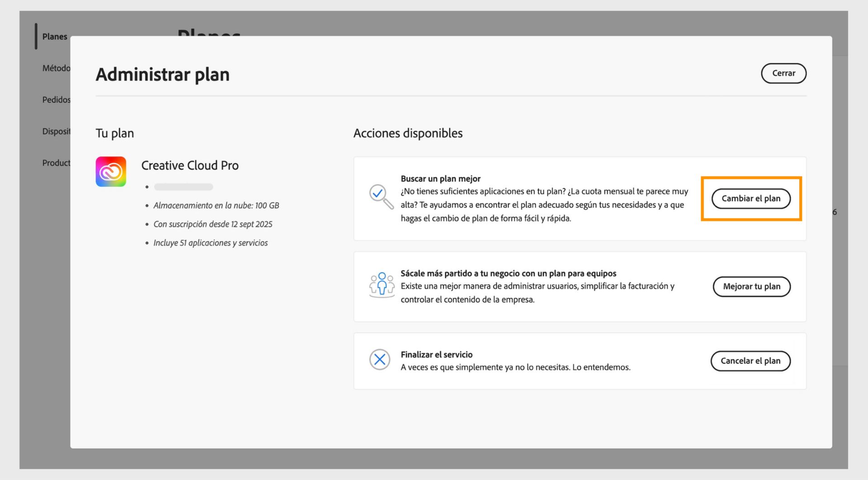Click the Incluye 51 aplicaciones line
The width and height of the screenshot is (868, 480).
pos(210,243)
